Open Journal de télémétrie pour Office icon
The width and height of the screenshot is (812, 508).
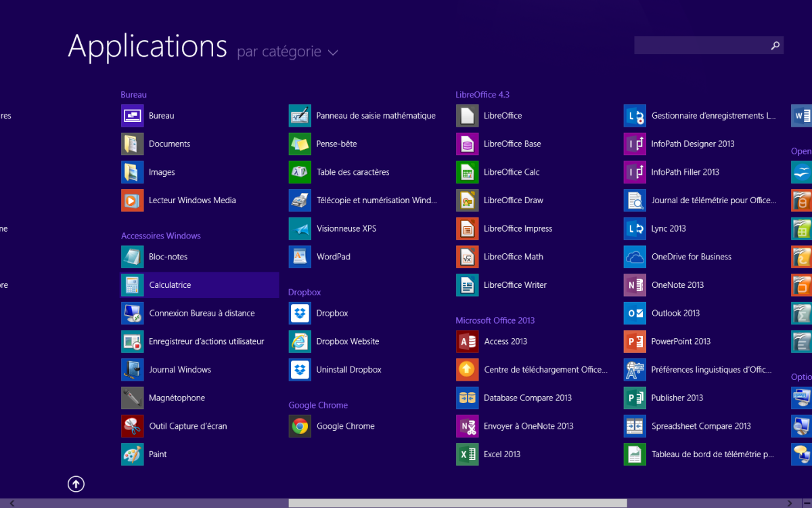coord(635,200)
